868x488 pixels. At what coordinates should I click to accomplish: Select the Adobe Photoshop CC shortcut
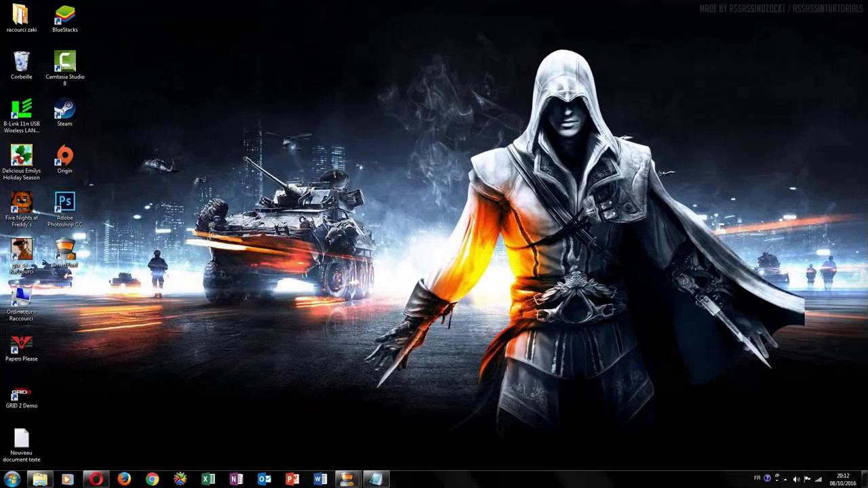tap(64, 209)
